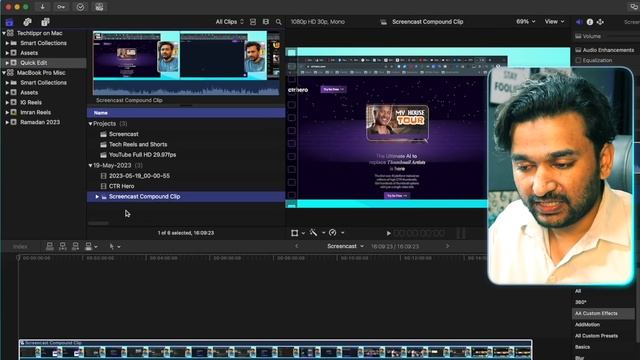Open the timeline Index button
Screen dimensions: 640x360
[x=20, y=247]
